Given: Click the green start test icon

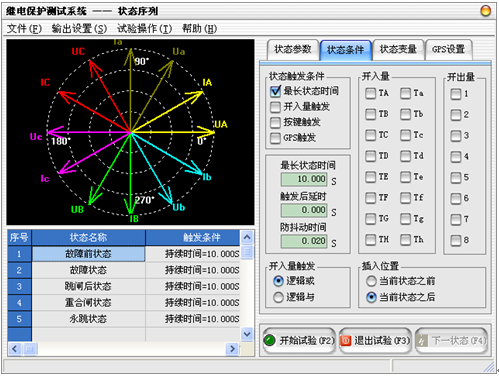Looking at the screenshot, I should coord(269,340).
